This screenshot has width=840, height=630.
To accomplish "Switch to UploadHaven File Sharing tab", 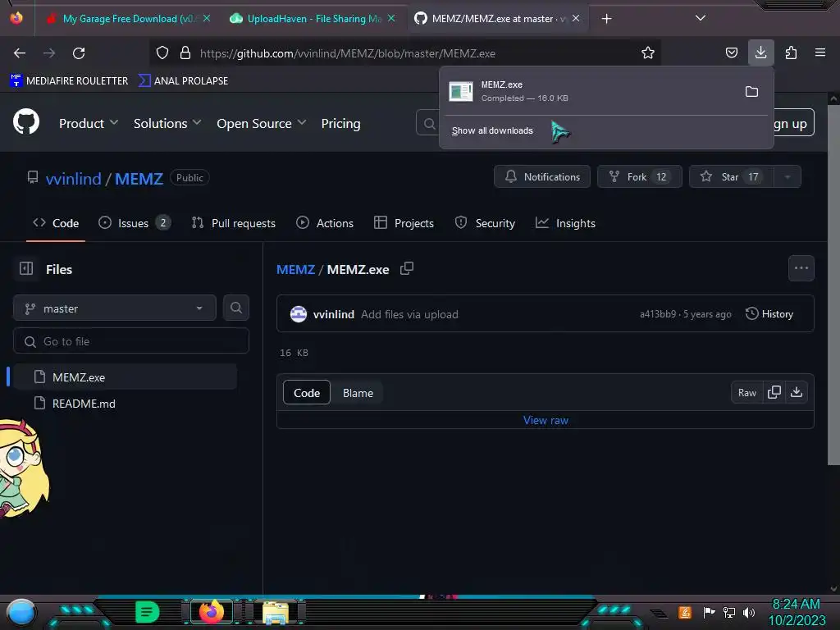I will click(x=313, y=19).
